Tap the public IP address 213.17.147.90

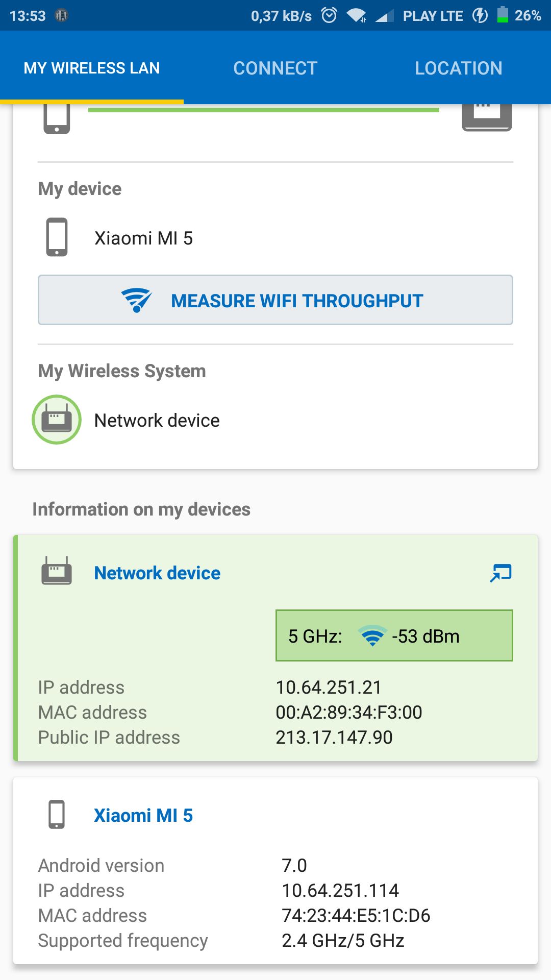[334, 738]
